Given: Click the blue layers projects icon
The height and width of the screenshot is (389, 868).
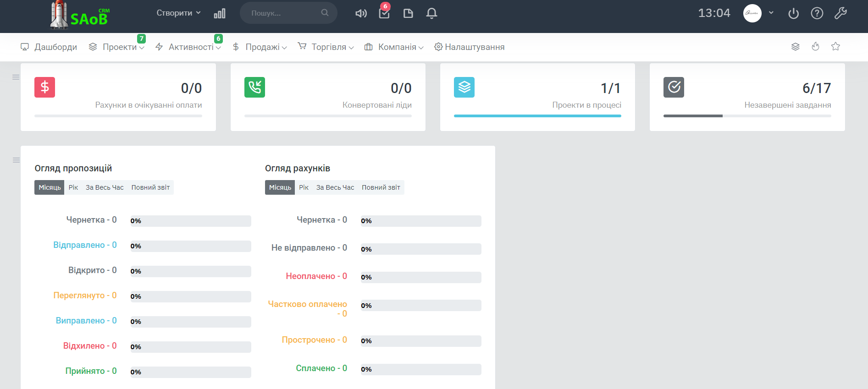Looking at the screenshot, I should coord(464,87).
